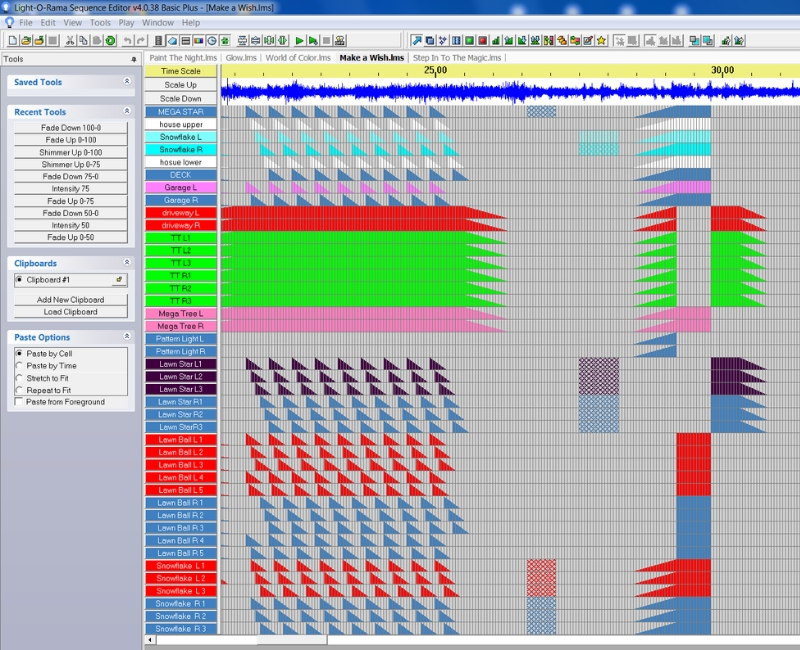Click the 30.00 marker on the time scale
The image size is (800, 650).
point(722,70)
